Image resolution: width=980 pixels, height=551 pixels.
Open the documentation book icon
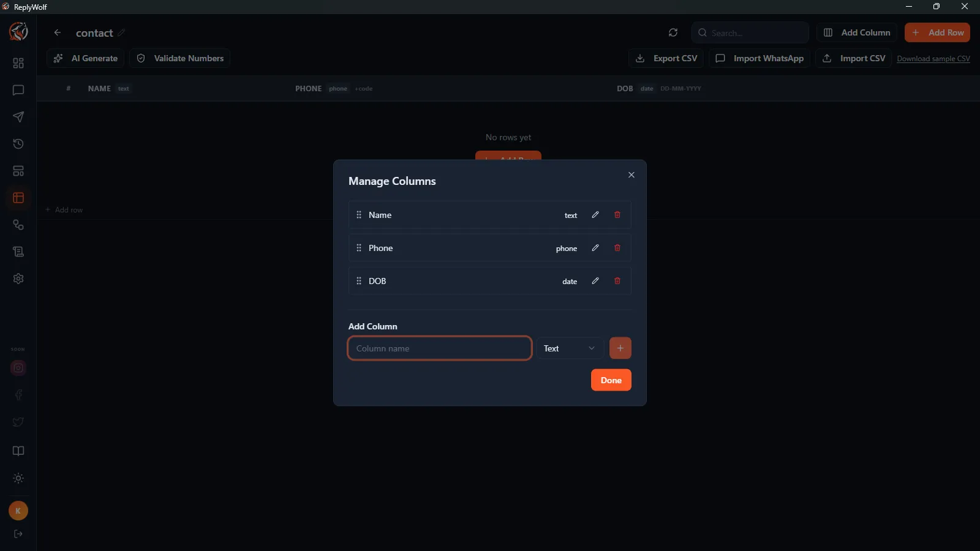[x=18, y=451]
